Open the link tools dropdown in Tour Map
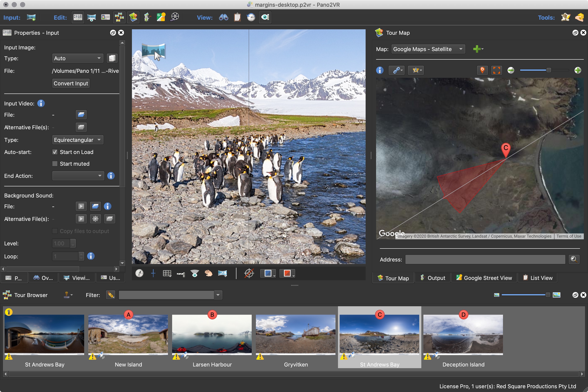Image resolution: width=588 pixels, height=392 pixels. [397, 70]
